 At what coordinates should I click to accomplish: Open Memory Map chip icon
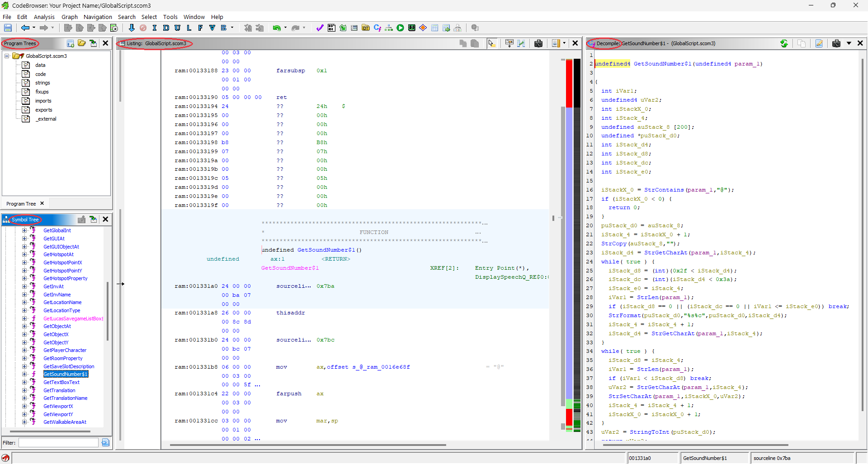point(411,28)
